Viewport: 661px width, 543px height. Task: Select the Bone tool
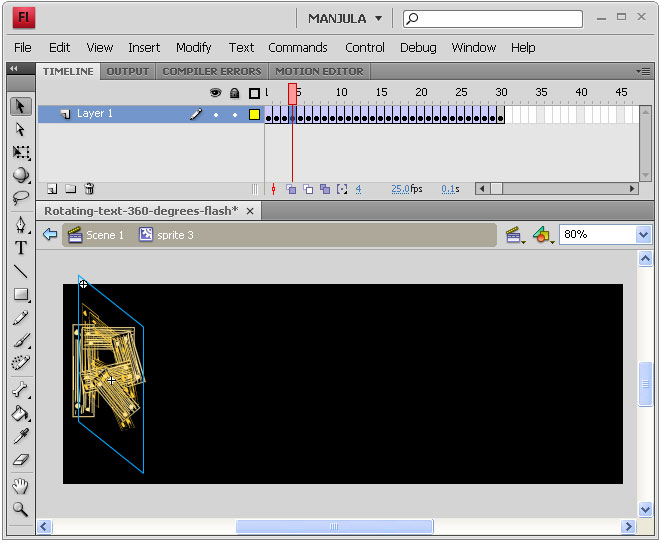21,390
